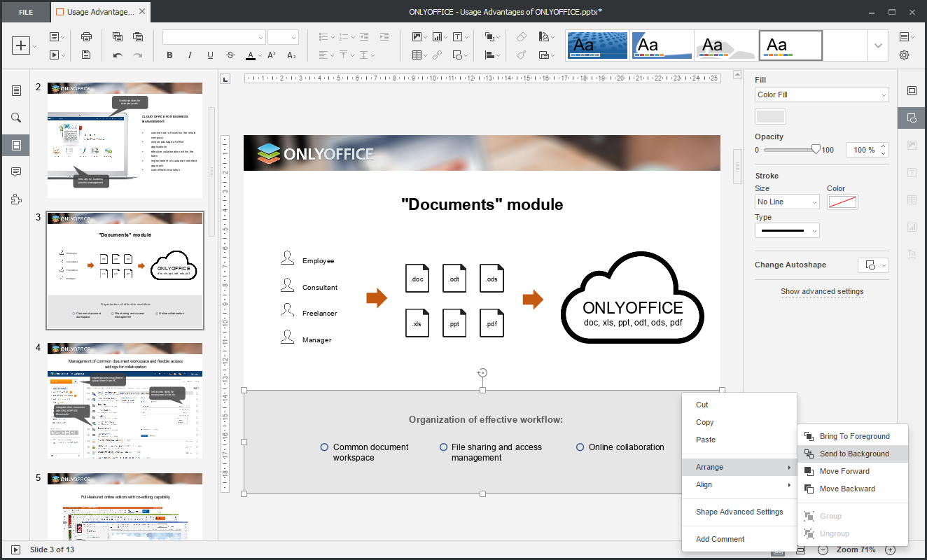Open the Comments panel in left sidebar
The height and width of the screenshot is (560, 927).
click(16, 172)
